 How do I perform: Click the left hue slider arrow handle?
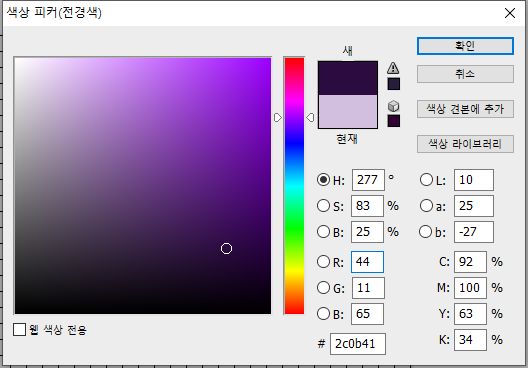pos(278,118)
